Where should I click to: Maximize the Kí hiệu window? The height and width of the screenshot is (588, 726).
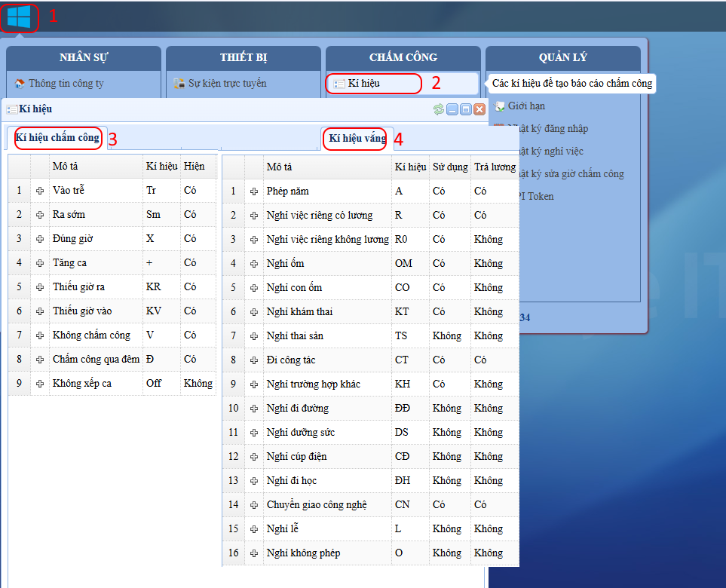pyautogui.click(x=466, y=109)
